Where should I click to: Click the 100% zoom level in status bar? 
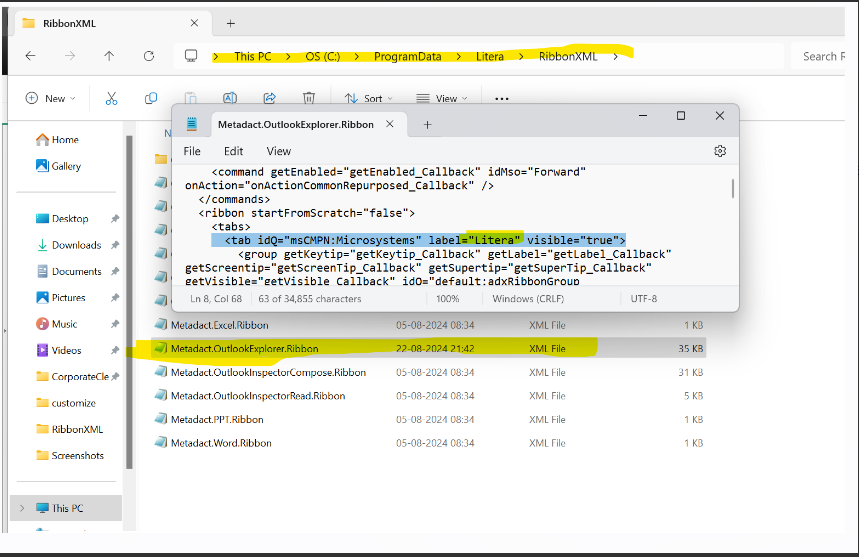click(447, 298)
